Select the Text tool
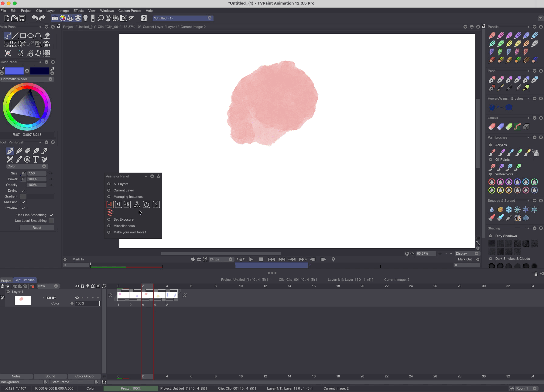This screenshot has width=544, height=392. tap(35, 159)
